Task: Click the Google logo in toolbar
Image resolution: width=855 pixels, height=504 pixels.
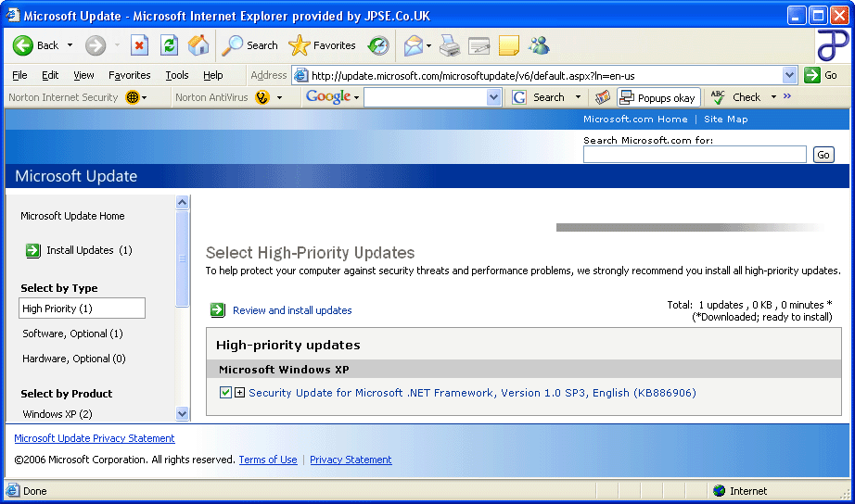Action: (x=328, y=96)
